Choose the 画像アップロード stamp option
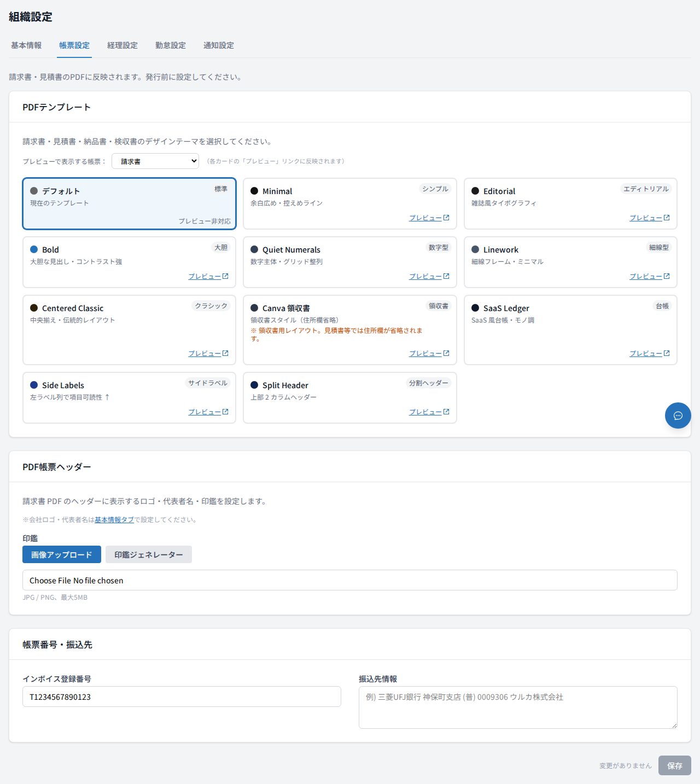Viewport: 700px width, 784px height. pos(62,554)
